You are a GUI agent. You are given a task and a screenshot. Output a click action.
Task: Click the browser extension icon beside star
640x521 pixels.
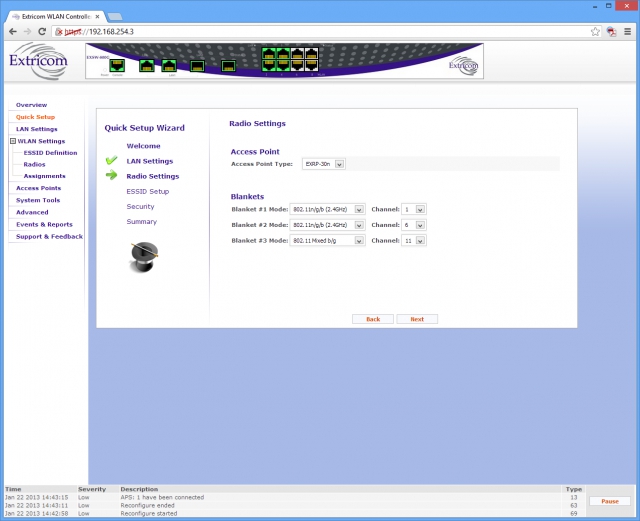611,31
